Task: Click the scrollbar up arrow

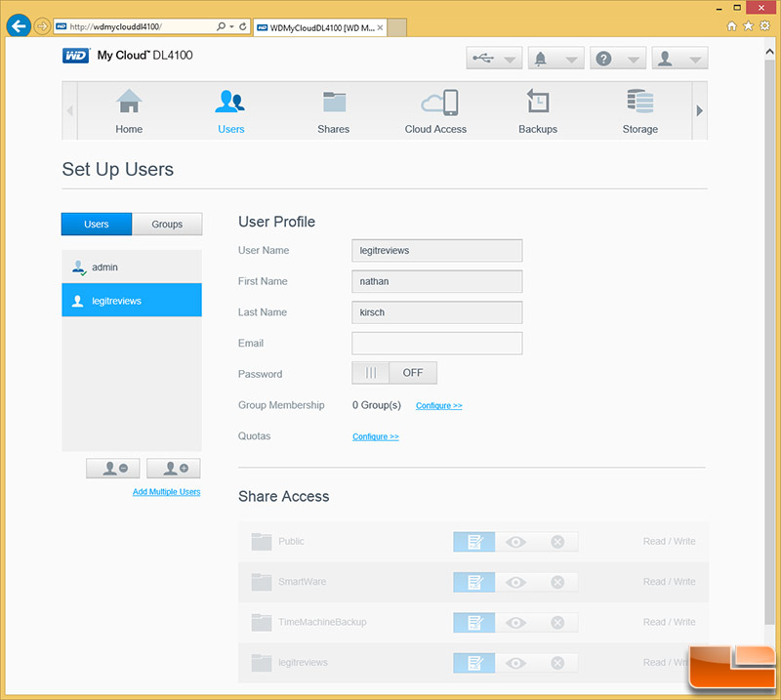Action: tap(769, 52)
